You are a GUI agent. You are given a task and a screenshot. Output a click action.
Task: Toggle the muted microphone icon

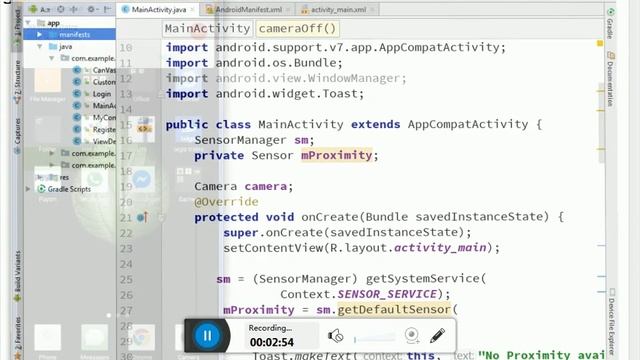coord(336,336)
